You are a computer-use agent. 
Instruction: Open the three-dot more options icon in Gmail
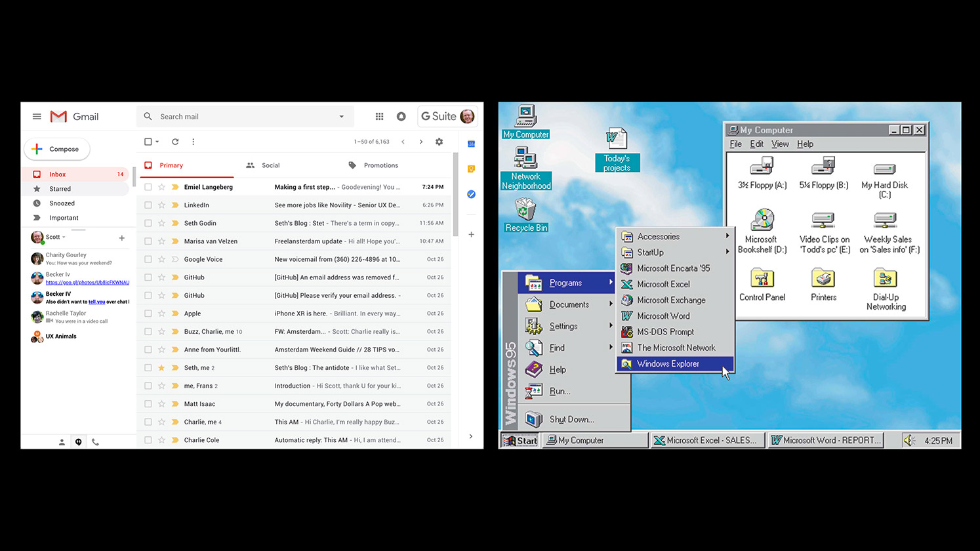(x=193, y=142)
